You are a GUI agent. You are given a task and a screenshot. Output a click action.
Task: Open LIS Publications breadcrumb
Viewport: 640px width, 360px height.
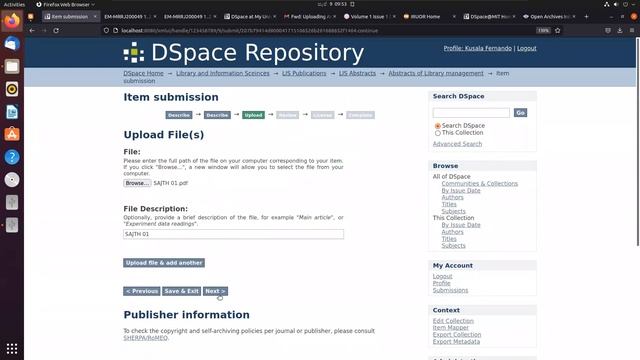[304, 73]
